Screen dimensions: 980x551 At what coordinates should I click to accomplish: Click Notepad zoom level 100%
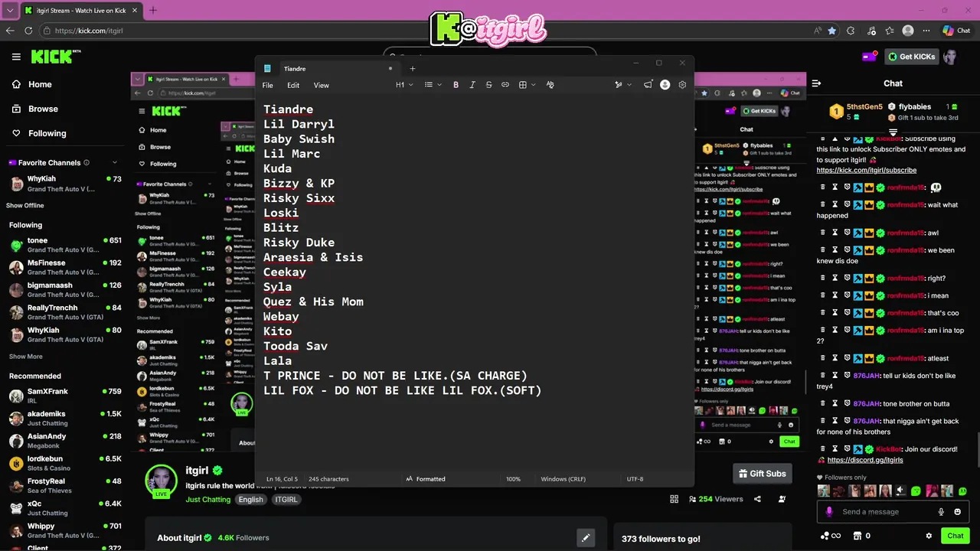click(x=513, y=479)
